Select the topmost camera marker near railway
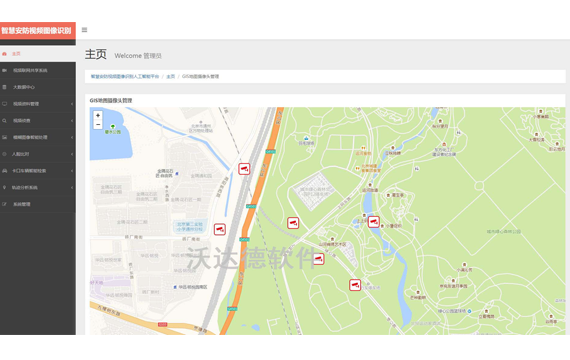570x360 pixels. pos(244,169)
